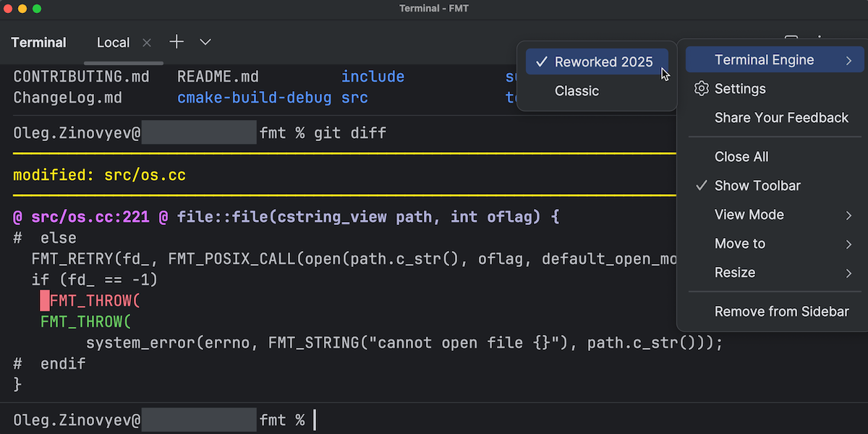Screen dimensions: 868x434
Task: Select the Reworked 2025 terminal engine
Action: 597,62
